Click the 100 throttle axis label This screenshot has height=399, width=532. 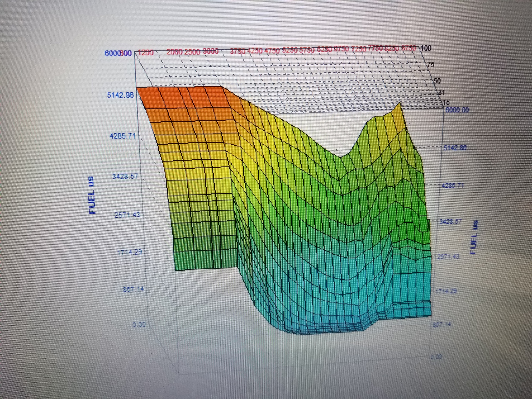[426, 48]
